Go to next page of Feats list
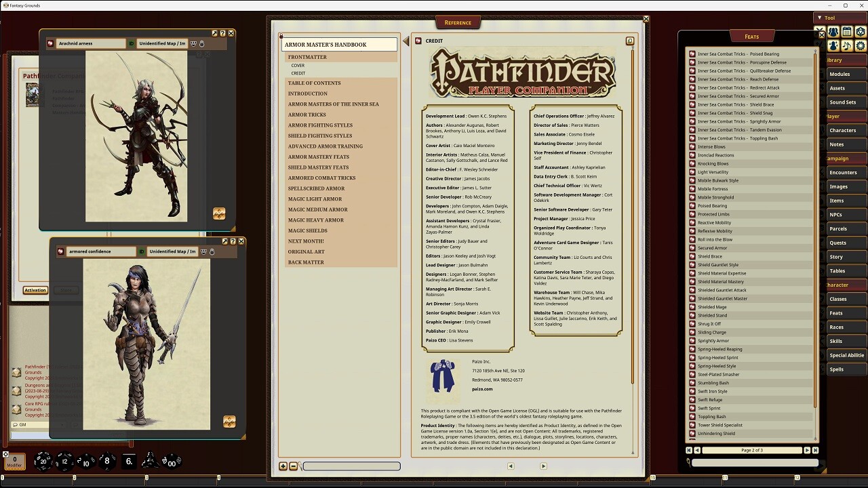Screen dimensions: 868x488 point(807,450)
